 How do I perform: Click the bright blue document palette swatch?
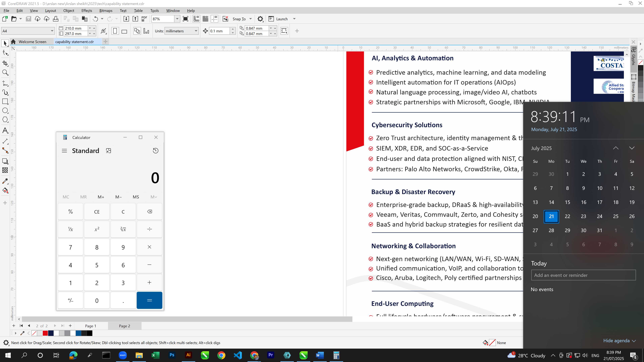point(78,333)
